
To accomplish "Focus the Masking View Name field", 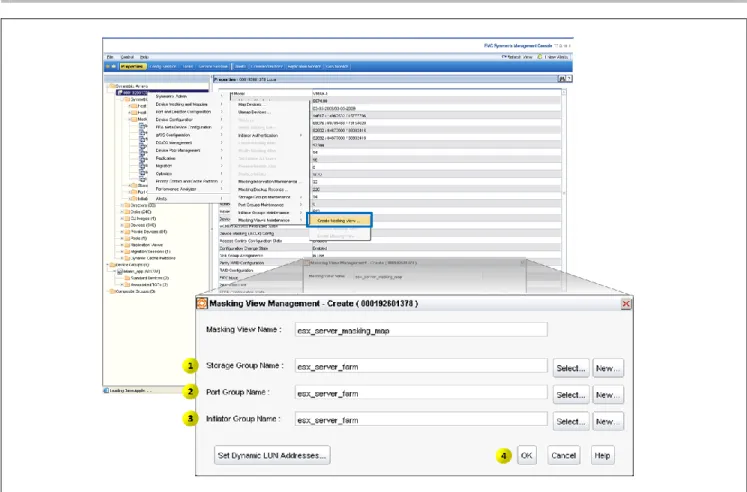I will point(421,330).
